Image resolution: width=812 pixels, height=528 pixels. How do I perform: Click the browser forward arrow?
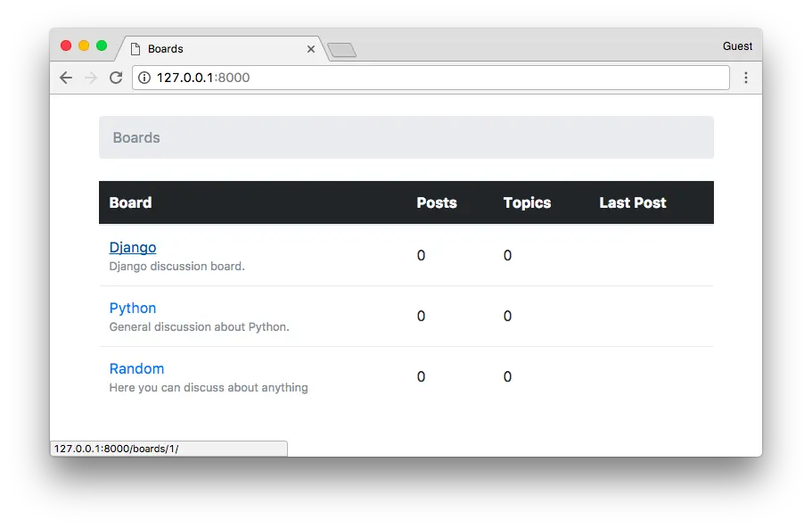point(90,78)
